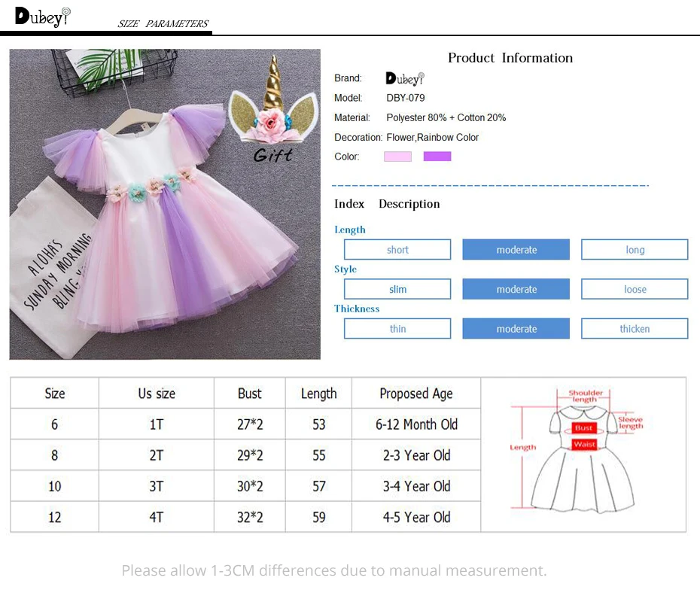The height and width of the screenshot is (602, 700).
Task: Click the 'Description' heading
Action: [409, 204]
